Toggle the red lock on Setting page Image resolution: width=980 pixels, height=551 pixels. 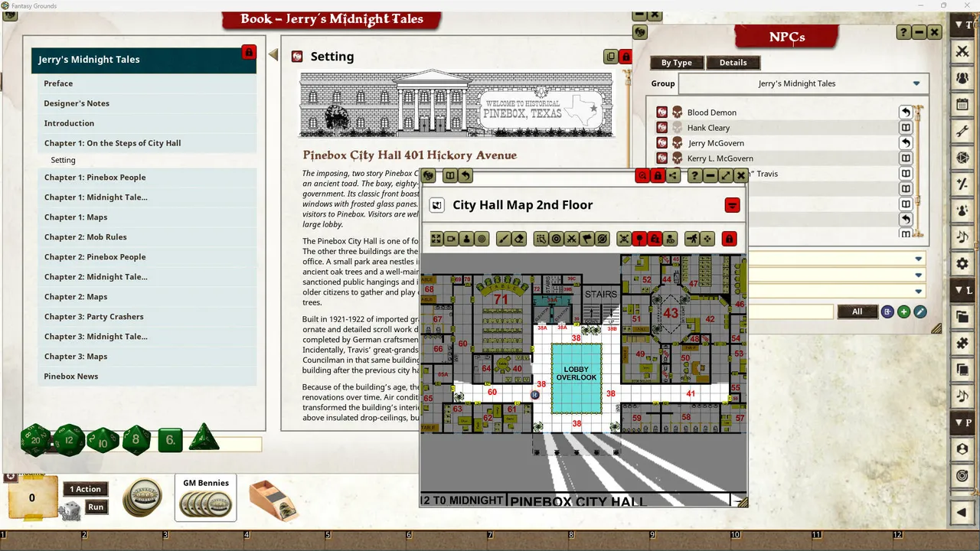click(626, 56)
